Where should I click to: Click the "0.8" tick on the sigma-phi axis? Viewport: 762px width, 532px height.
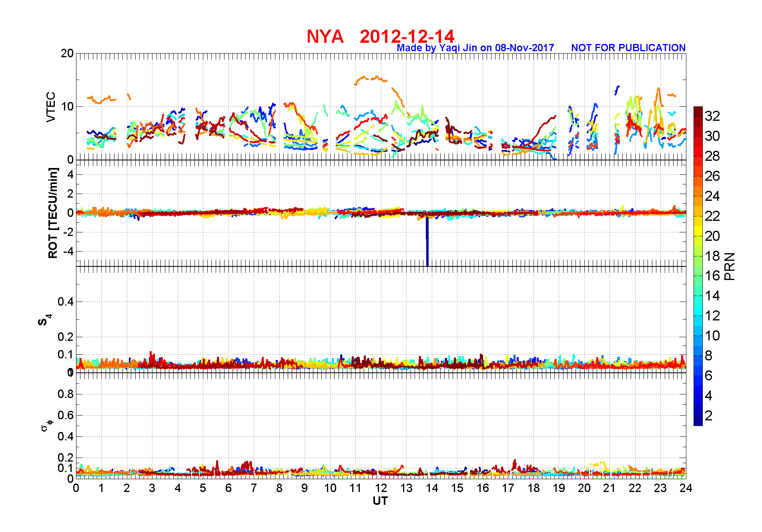66,394
